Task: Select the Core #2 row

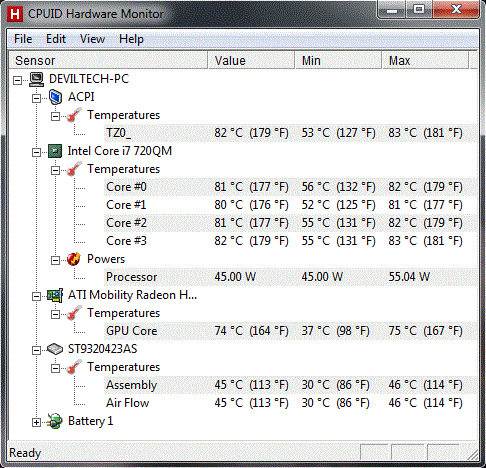Action: (290, 223)
